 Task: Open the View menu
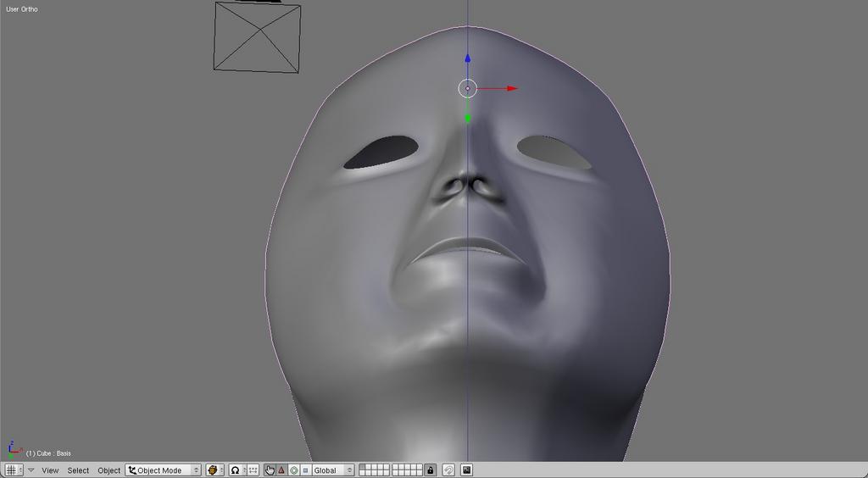[x=50, y=470]
